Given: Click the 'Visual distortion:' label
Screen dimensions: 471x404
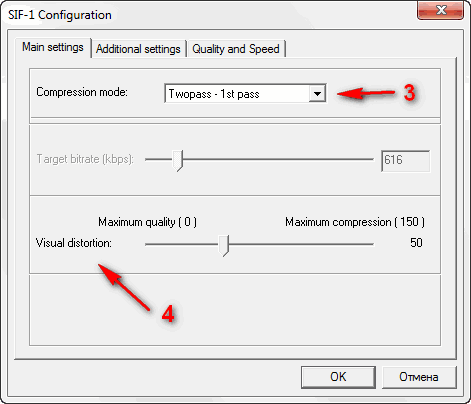Looking at the screenshot, I should (x=74, y=243).
